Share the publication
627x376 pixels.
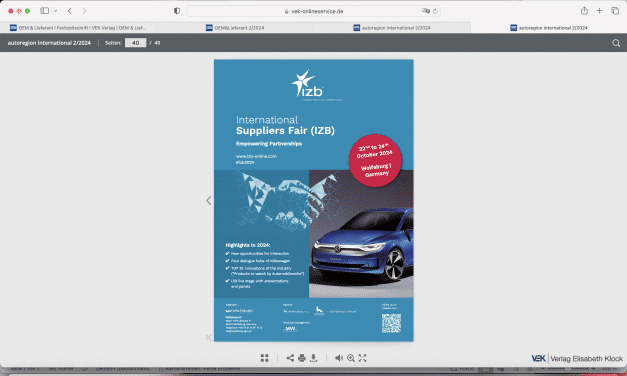click(x=290, y=358)
